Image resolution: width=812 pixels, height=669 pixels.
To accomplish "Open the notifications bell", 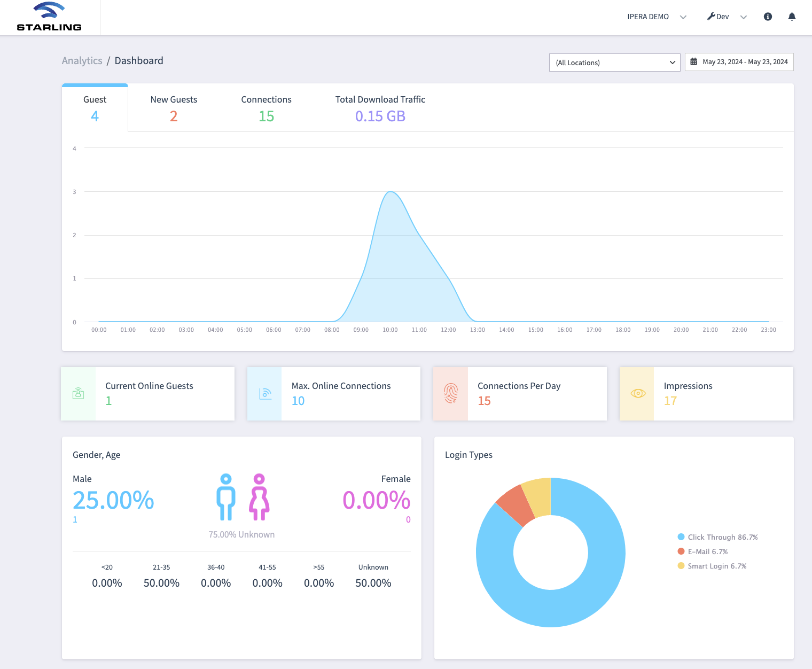I will pyautogui.click(x=792, y=17).
